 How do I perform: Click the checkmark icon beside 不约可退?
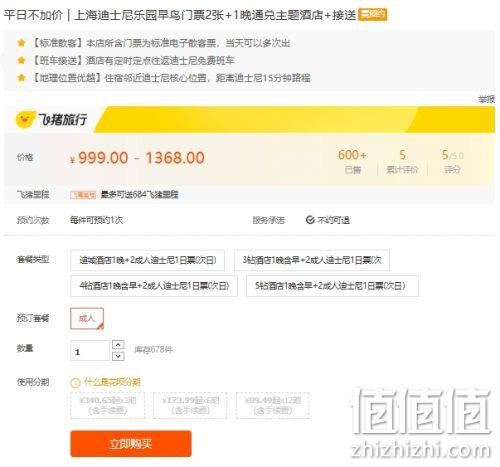tap(310, 220)
